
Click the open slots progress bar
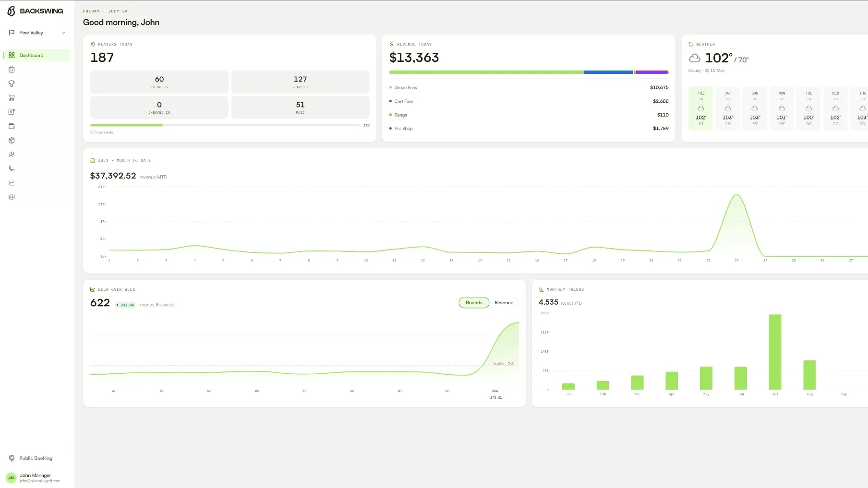pyautogui.click(x=225, y=125)
